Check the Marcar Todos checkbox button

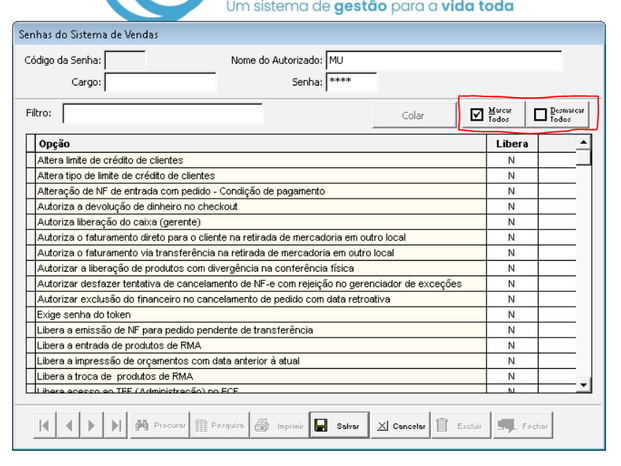click(492, 114)
